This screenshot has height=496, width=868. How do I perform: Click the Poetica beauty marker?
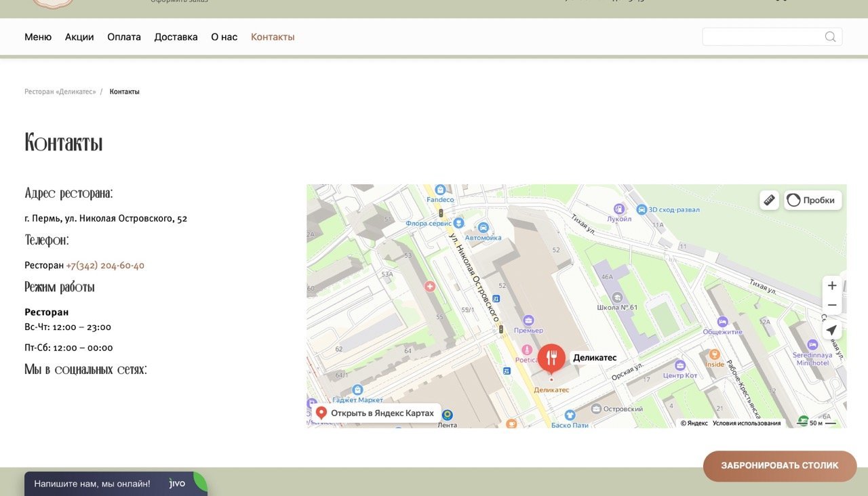pyautogui.click(x=526, y=350)
